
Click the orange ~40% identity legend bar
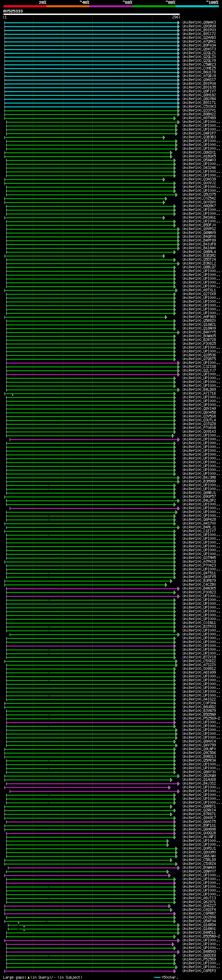[x=68, y=6]
